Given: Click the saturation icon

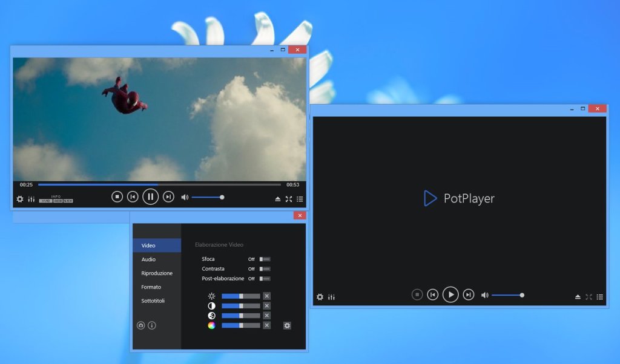Looking at the screenshot, I should [x=211, y=316].
